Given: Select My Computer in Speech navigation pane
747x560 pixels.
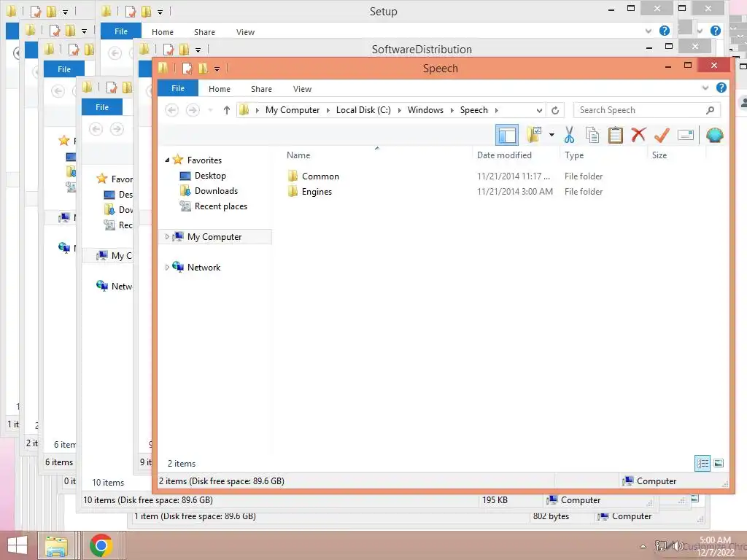Looking at the screenshot, I should point(214,237).
